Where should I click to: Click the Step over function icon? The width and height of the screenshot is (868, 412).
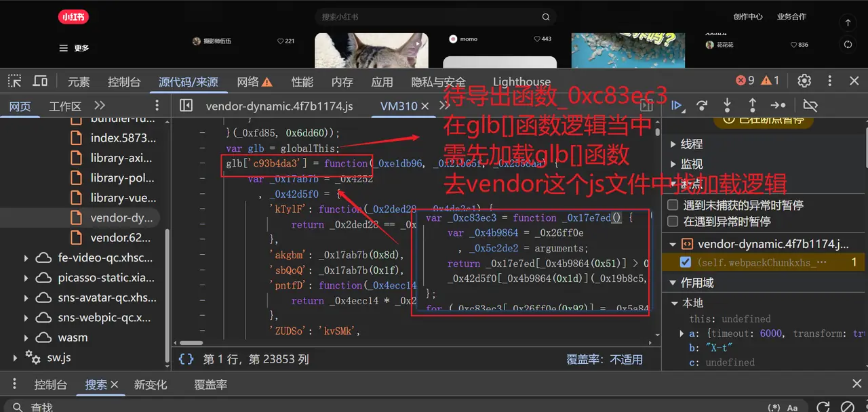[x=702, y=105]
